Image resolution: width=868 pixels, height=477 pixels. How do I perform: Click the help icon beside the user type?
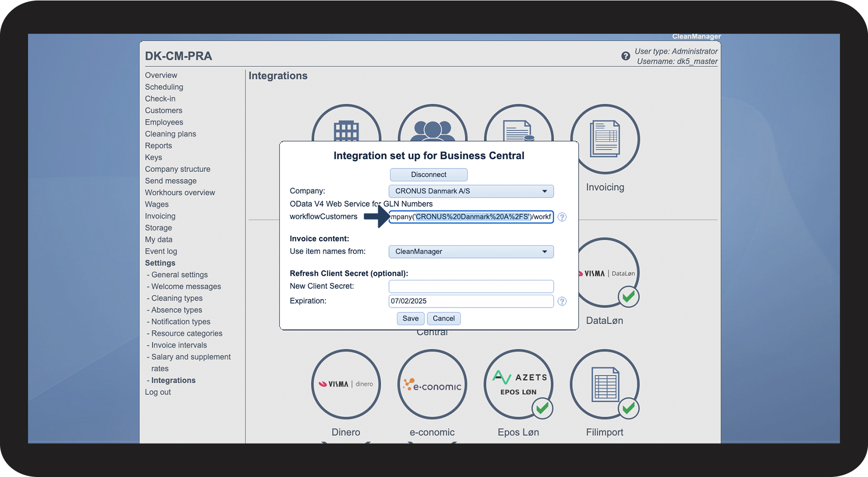625,56
